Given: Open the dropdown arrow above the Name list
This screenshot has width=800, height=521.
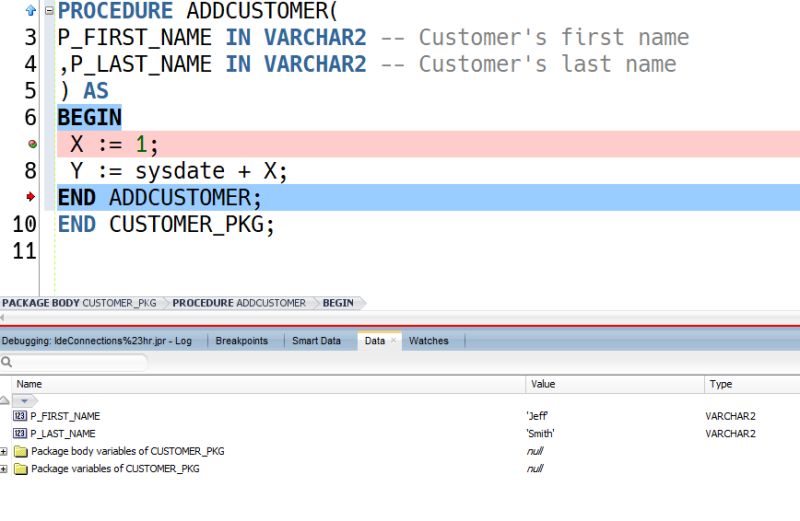Looking at the screenshot, I should point(24,401).
